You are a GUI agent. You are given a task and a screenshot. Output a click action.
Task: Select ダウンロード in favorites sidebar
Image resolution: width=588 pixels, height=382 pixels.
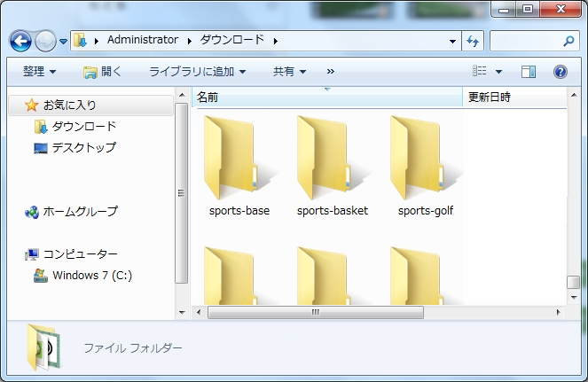pyautogui.click(x=83, y=127)
